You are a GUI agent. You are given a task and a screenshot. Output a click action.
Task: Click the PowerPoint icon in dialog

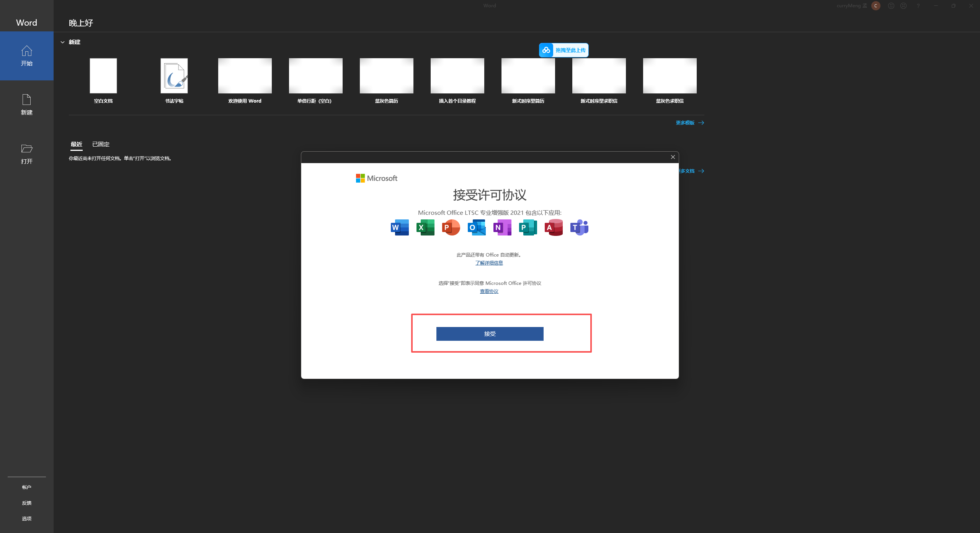coord(451,227)
